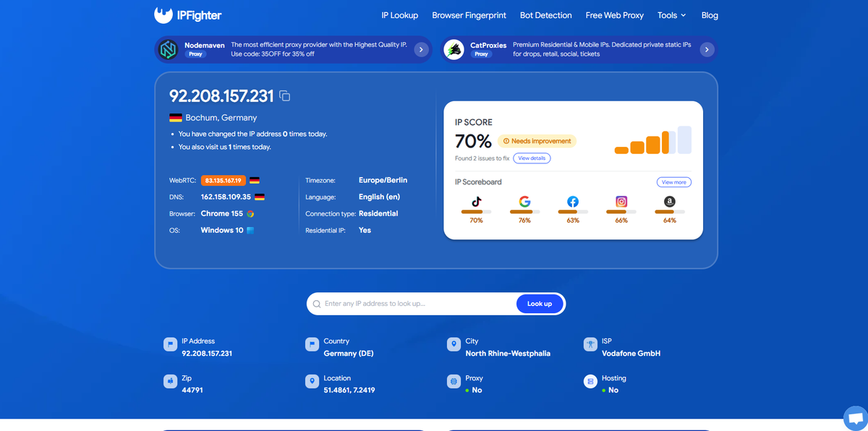Expand the Tools dropdown menu
Image resolution: width=868 pixels, height=431 pixels.
pos(671,15)
